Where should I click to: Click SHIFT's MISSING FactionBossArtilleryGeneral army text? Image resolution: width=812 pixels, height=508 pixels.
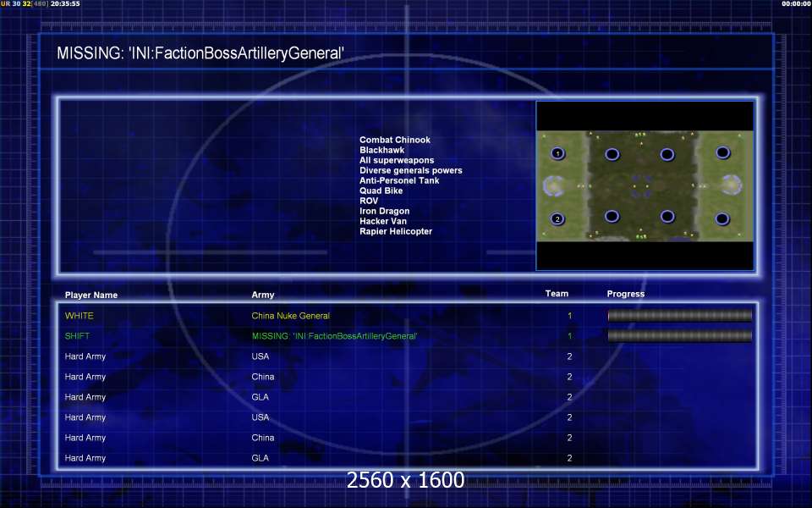[335, 336]
